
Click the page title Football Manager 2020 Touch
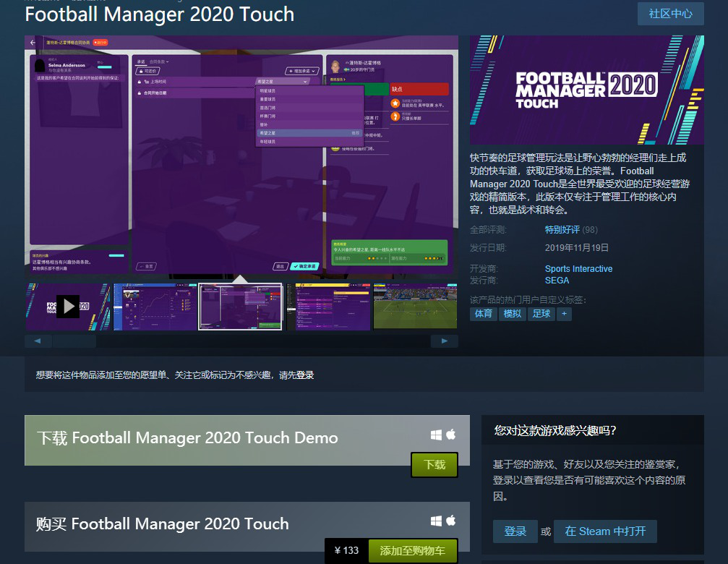[x=160, y=14]
